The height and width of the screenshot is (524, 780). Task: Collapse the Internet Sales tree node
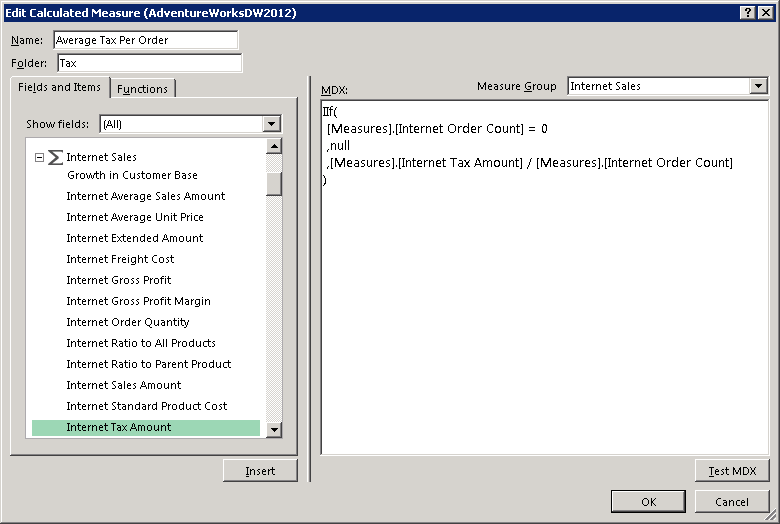click(39, 157)
